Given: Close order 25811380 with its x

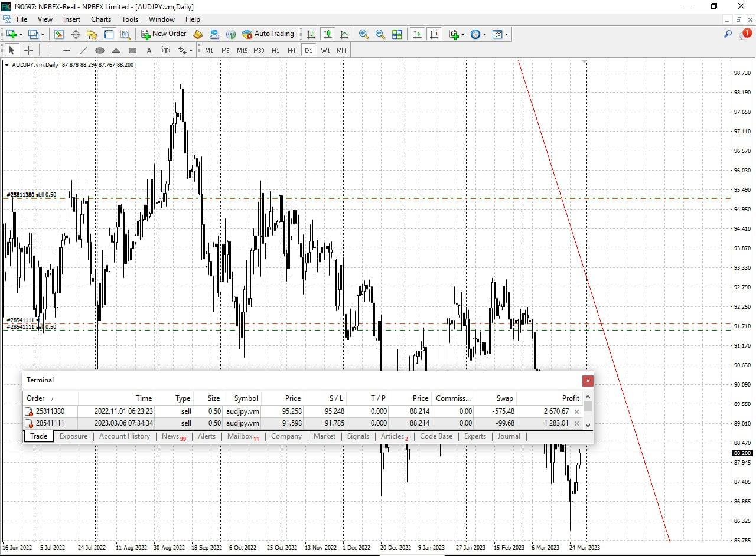Looking at the screenshot, I should tap(577, 412).
